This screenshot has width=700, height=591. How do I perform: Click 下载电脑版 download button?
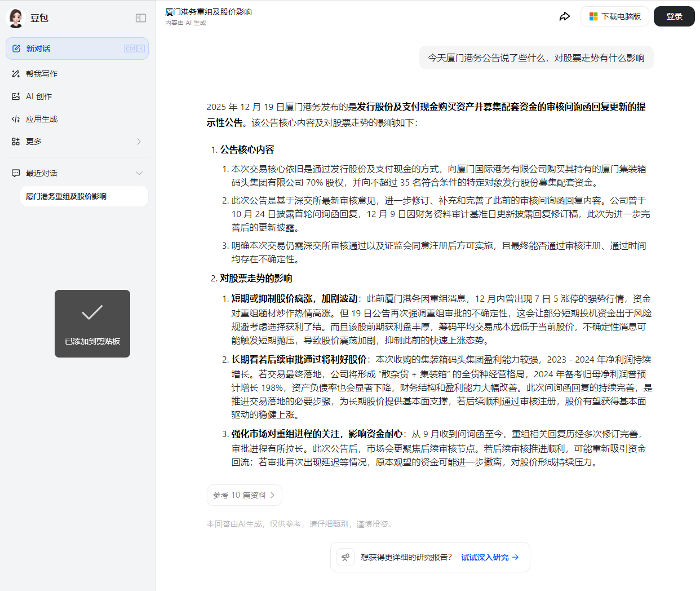tap(614, 16)
